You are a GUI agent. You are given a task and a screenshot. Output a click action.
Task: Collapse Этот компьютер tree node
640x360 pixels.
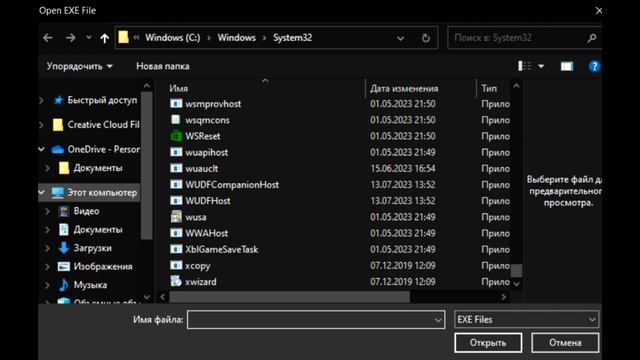pos(42,192)
